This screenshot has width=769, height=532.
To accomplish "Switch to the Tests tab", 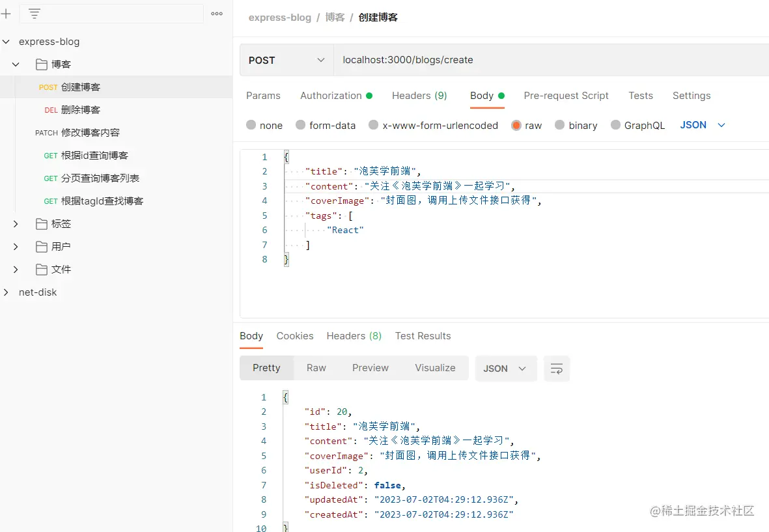I will coord(641,96).
